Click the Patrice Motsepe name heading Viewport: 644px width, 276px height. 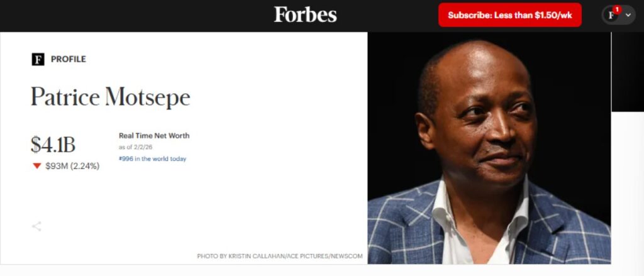[111, 97]
